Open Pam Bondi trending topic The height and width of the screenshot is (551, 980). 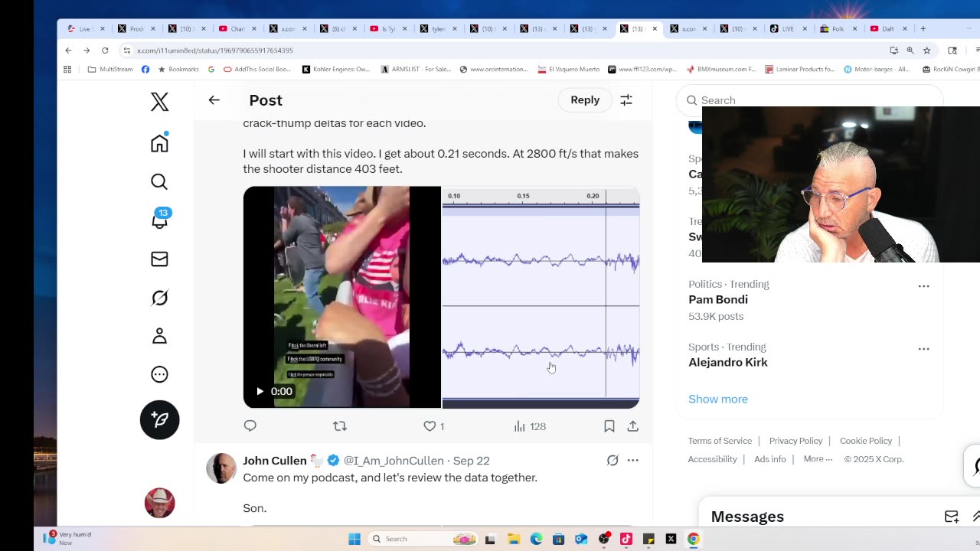coord(718,299)
